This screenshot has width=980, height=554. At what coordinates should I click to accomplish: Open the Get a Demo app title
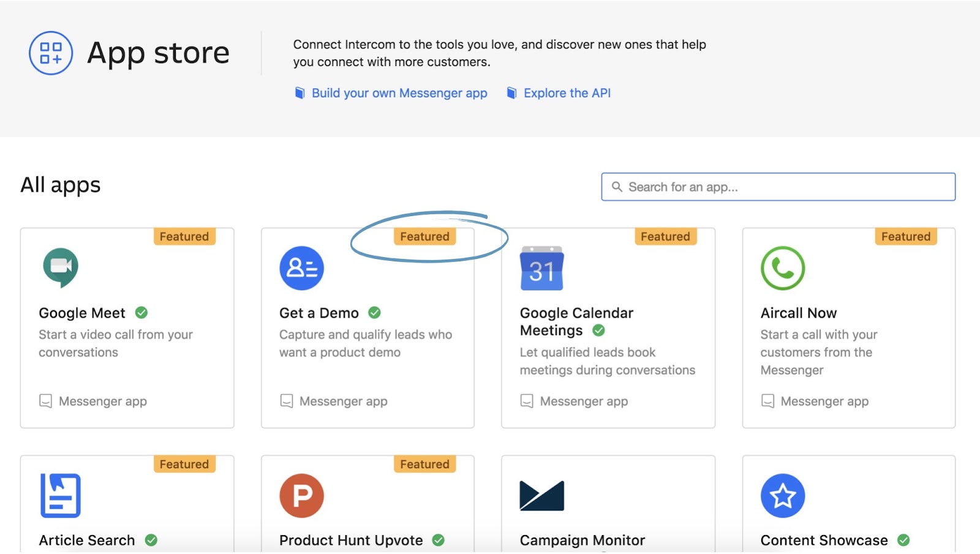tap(319, 313)
